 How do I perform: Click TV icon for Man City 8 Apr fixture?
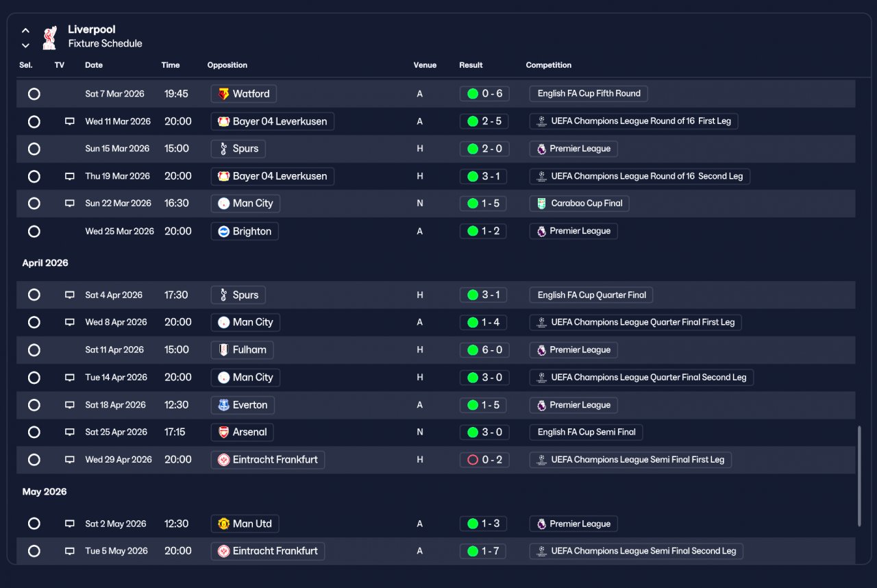(69, 322)
